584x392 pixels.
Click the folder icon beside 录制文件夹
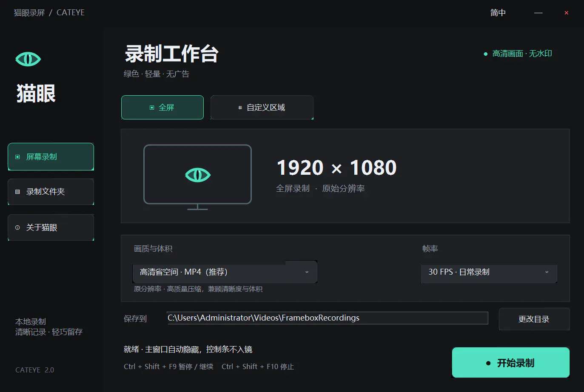17,192
